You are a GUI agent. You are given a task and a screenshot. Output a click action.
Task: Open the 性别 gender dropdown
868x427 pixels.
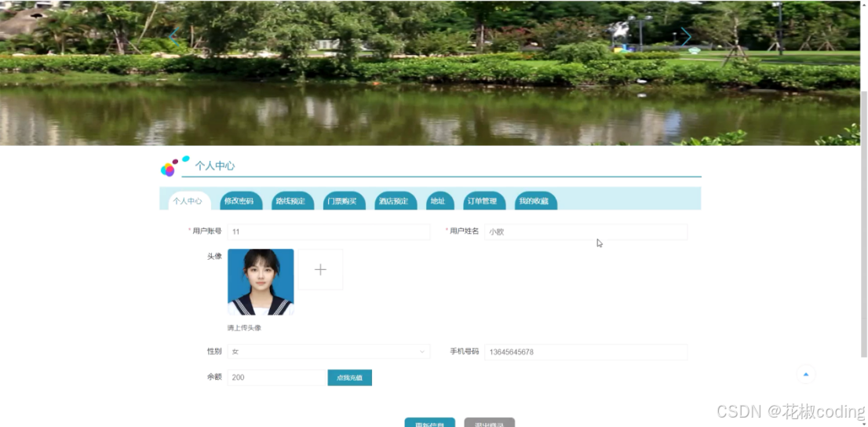coord(329,352)
